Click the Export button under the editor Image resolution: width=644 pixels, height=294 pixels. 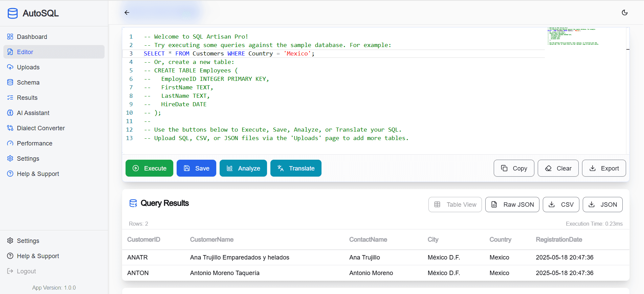(x=604, y=168)
